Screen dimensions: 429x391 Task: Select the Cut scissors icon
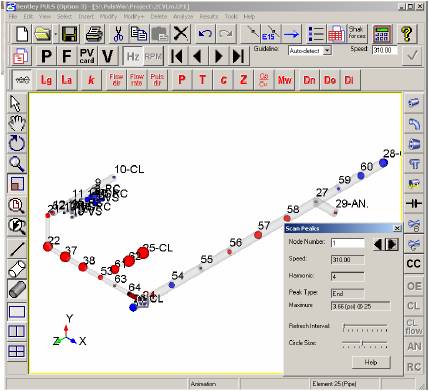tap(118, 34)
